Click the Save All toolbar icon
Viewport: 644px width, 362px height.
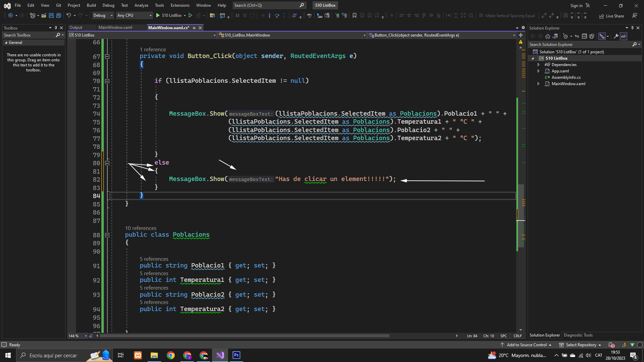(x=59, y=15)
